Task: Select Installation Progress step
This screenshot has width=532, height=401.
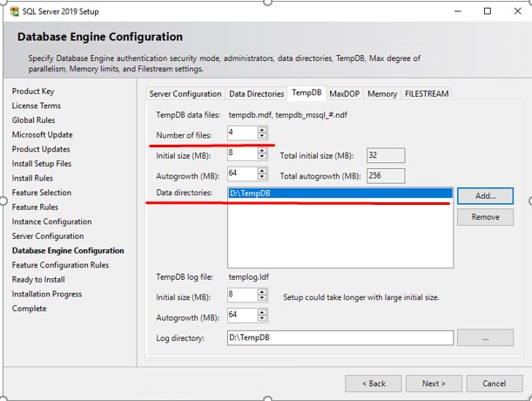Action: point(47,295)
